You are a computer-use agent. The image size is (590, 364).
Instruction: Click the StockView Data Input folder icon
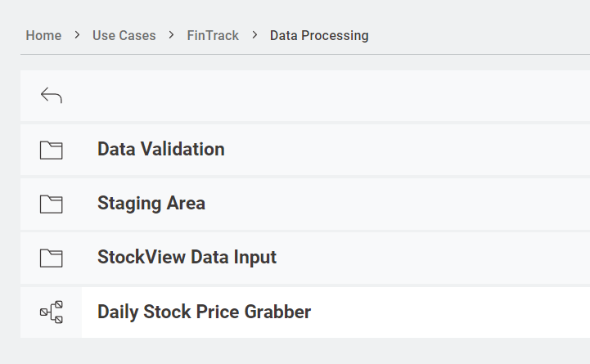click(x=51, y=258)
